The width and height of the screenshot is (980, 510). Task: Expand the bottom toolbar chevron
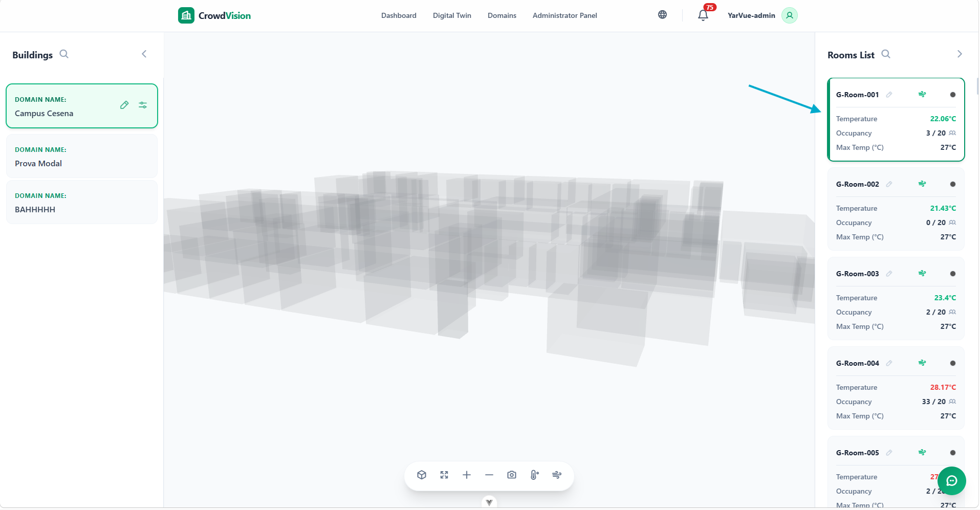pyautogui.click(x=489, y=502)
